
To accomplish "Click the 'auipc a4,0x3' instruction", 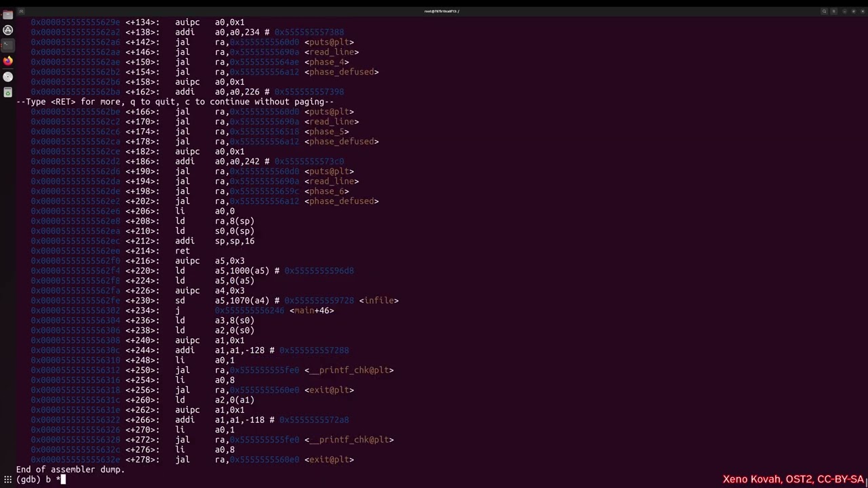I will click(210, 291).
